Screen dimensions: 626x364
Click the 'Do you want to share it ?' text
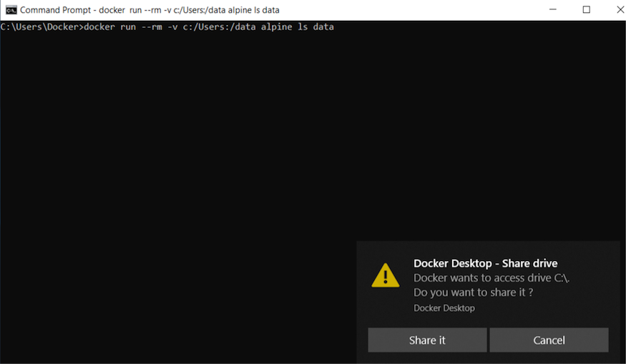[x=473, y=292]
